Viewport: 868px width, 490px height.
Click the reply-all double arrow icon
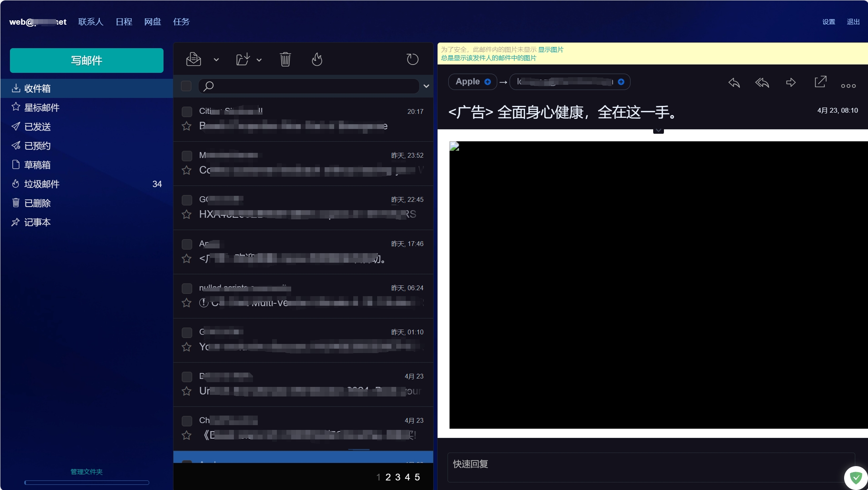click(x=762, y=82)
